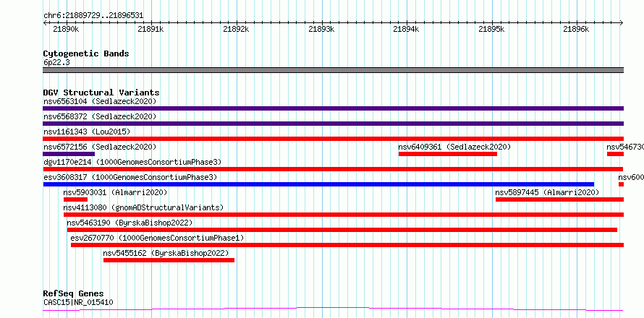Open the nsv6409361 (Sedlazeck2020) label

[454, 147]
